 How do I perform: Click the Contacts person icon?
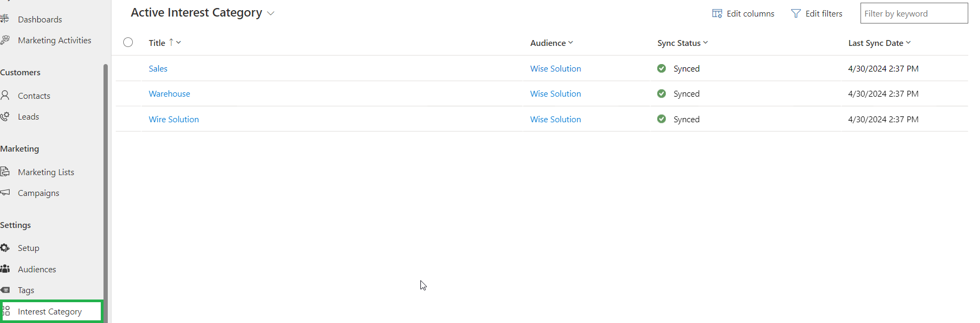point(5,95)
